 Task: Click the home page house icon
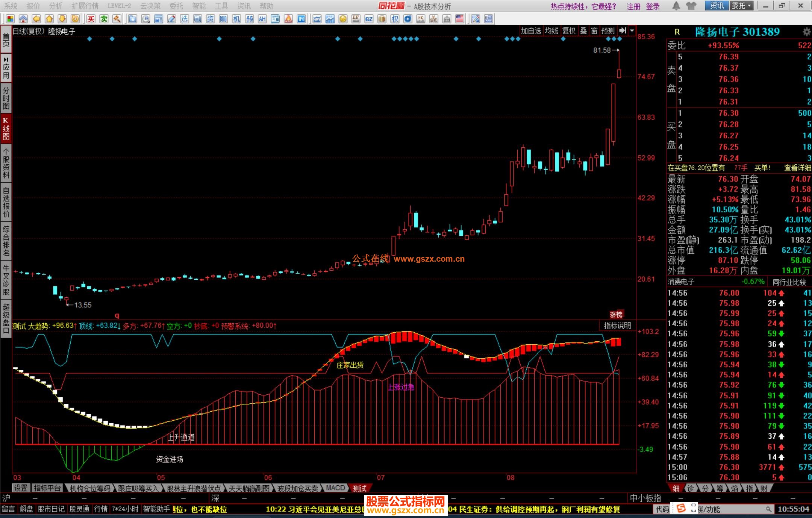(23, 19)
